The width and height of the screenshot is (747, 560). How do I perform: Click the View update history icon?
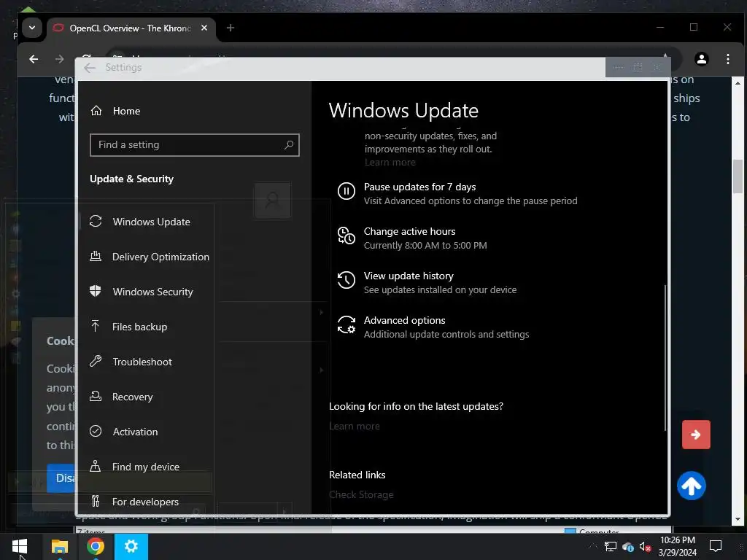tap(347, 280)
